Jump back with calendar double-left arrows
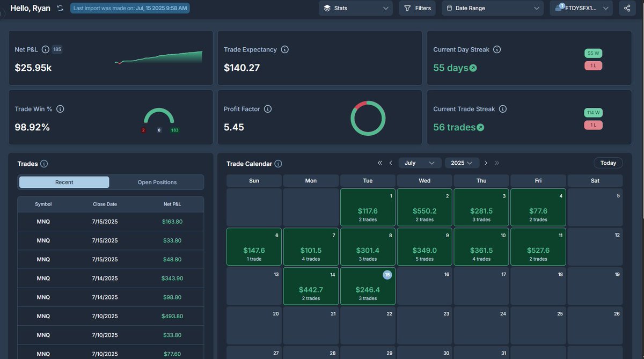The width and height of the screenshot is (644, 359). click(x=380, y=163)
